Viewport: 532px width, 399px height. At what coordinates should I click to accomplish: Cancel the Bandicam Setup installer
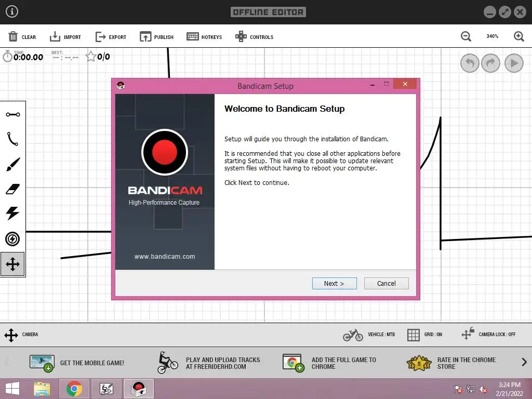pos(386,283)
